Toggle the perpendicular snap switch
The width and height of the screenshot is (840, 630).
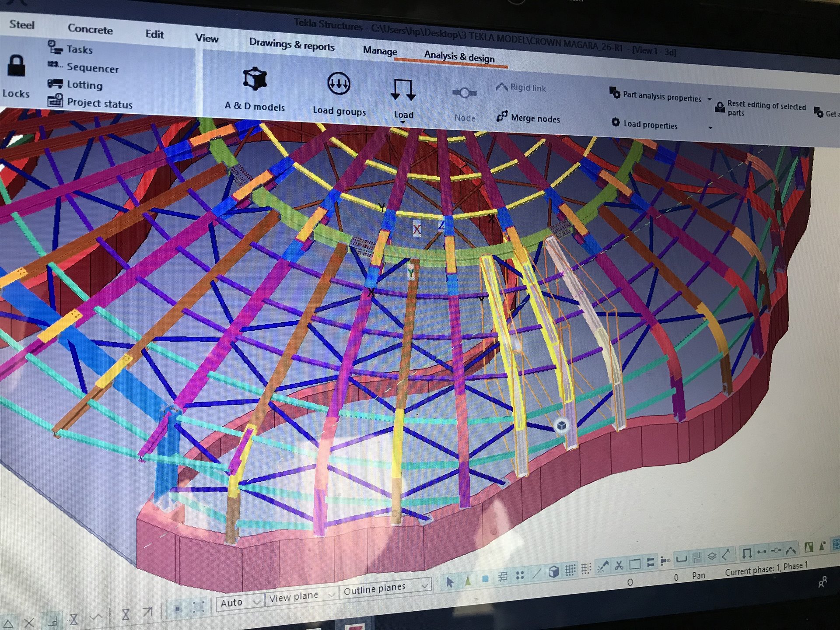53,621
